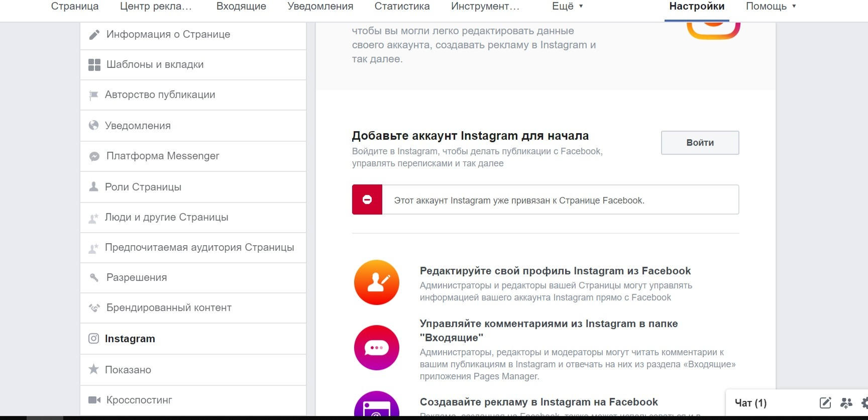Click the Messenger bubble icon in sidebar
Viewport: 868px width, 420px height.
(94, 156)
